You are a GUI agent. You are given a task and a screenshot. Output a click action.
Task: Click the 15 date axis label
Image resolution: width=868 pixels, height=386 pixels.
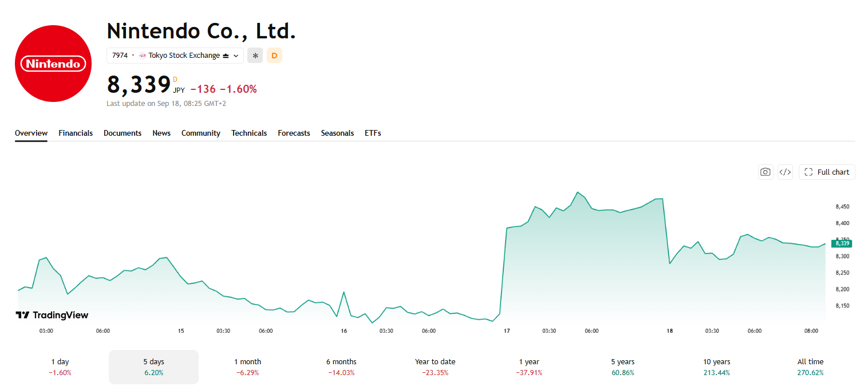click(181, 331)
